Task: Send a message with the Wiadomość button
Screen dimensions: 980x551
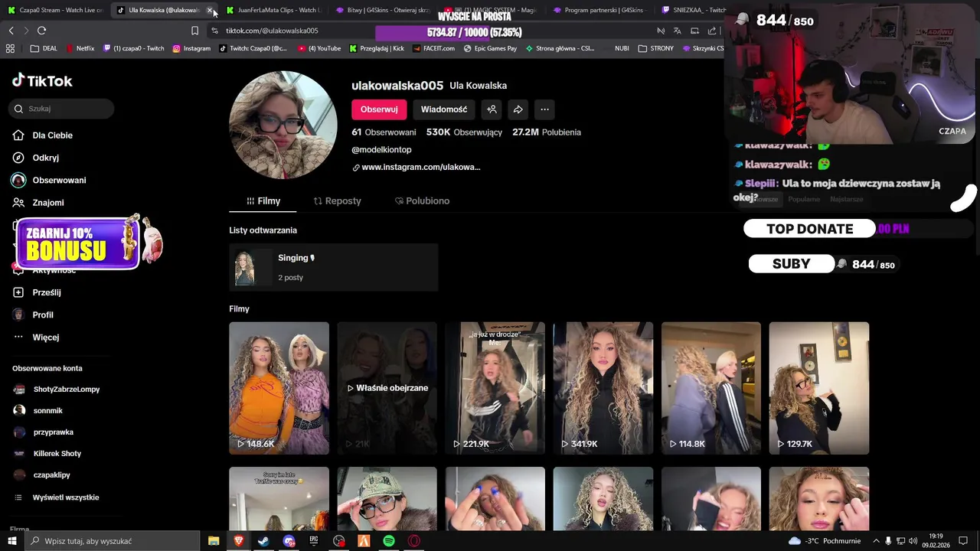Action: tap(444, 109)
